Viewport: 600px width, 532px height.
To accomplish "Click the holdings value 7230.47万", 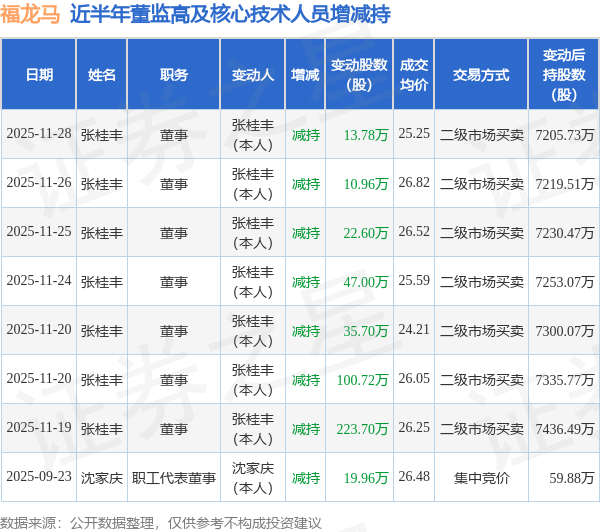I will click(x=565, y=233).
